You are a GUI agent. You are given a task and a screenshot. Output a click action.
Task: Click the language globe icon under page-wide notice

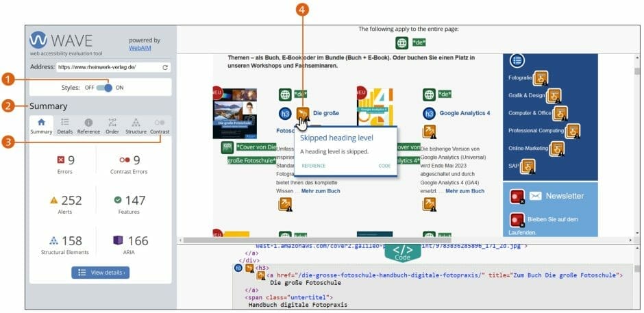(402, 42)
